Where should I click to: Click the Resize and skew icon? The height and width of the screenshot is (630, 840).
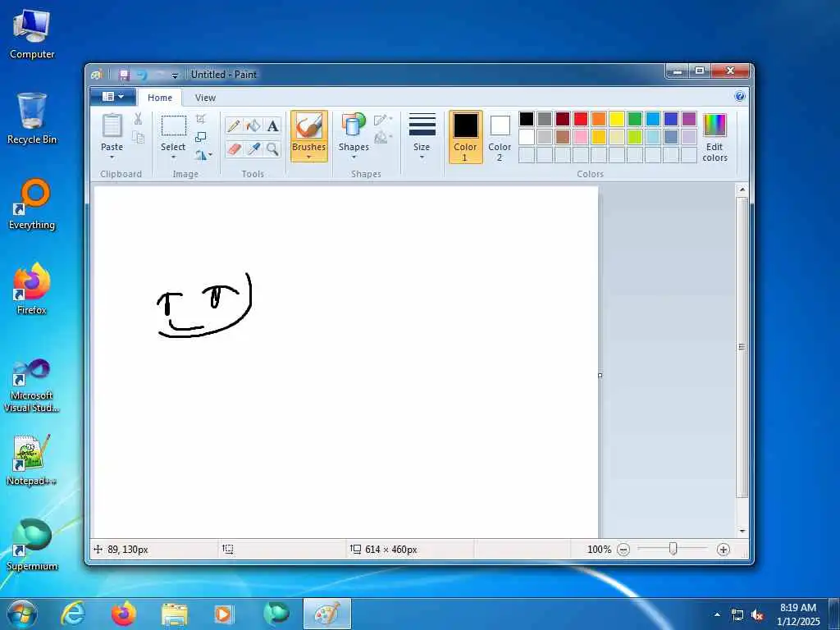click(x=201, y=137)
